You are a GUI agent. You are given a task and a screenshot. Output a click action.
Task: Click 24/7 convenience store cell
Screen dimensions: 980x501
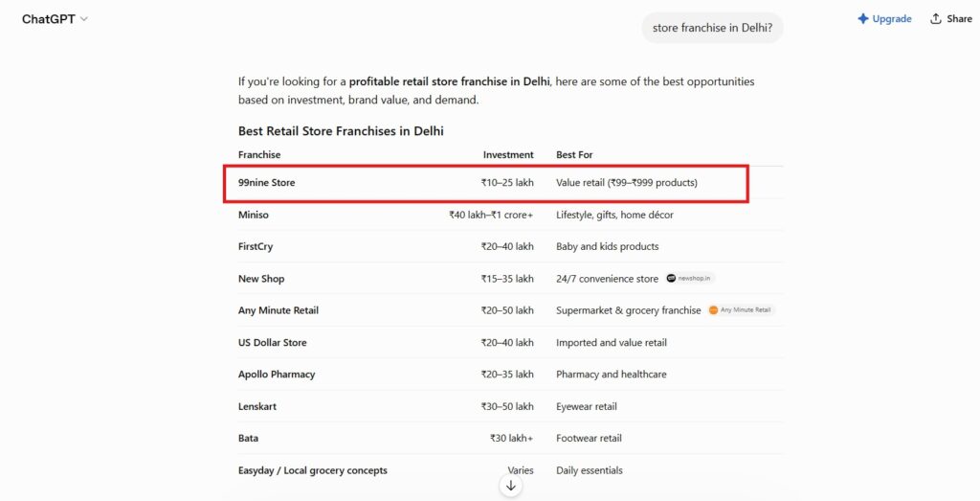pyautogui.click(x=607, y=279)
